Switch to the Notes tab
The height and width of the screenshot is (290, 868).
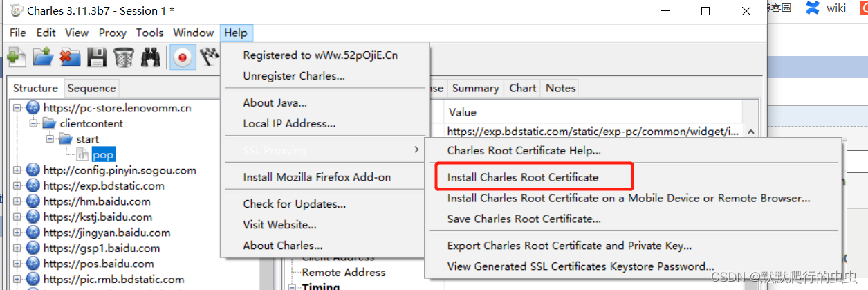(x=560, y=88)
